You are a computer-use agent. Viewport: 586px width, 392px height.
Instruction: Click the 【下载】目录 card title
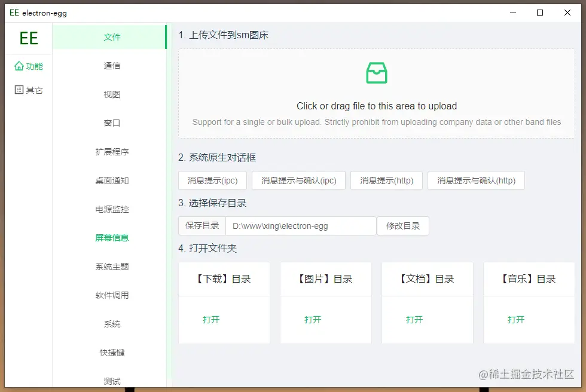click(x=224, y=279)
